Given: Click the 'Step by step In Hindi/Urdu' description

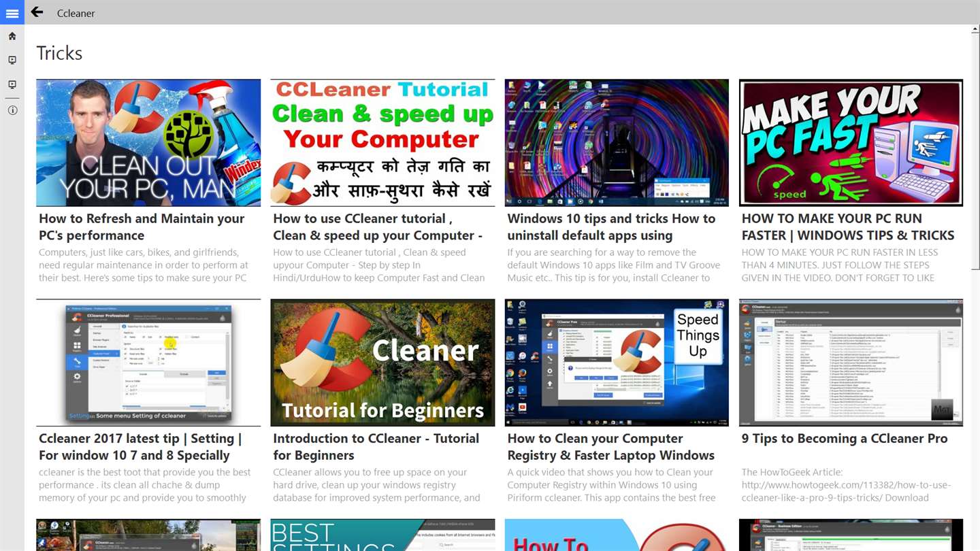Looking at the screenshot, I should click(379, 265).
